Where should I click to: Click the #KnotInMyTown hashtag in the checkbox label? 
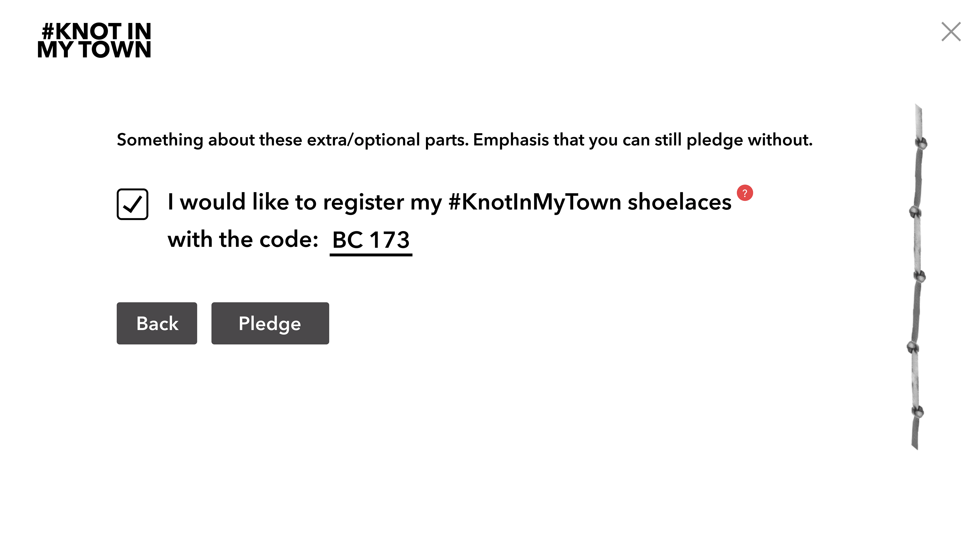(535, 202)
